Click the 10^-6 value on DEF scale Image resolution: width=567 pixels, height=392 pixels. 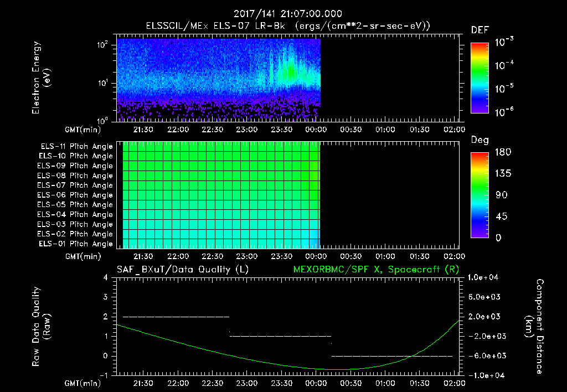tap(504, 112)
